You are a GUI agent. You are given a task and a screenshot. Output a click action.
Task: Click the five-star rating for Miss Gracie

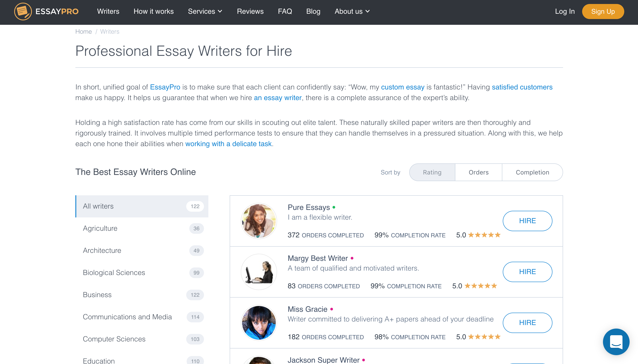(x=484, y=337)
